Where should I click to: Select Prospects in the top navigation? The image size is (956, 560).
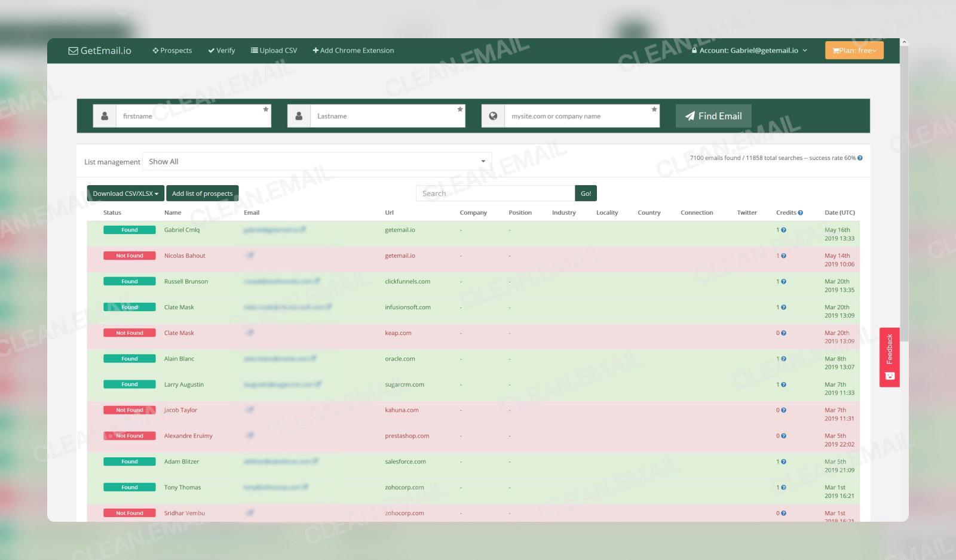[172, 50]
